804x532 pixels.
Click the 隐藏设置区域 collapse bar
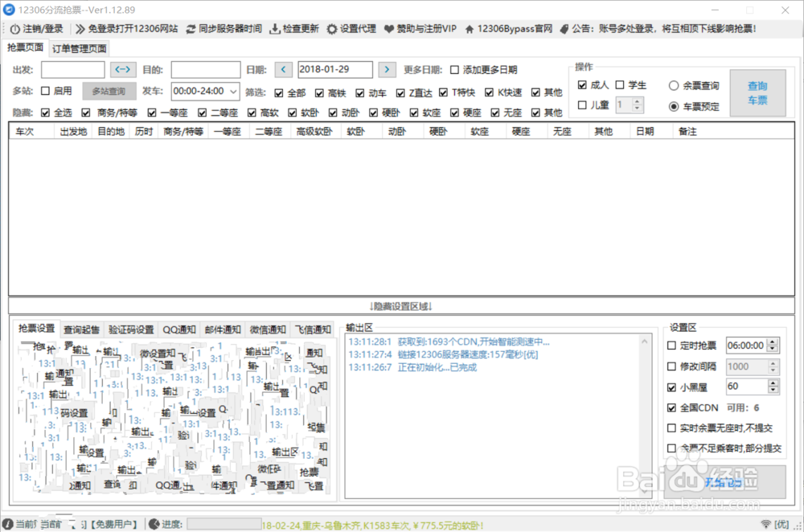pyautogui.click(x=401, y=306)
